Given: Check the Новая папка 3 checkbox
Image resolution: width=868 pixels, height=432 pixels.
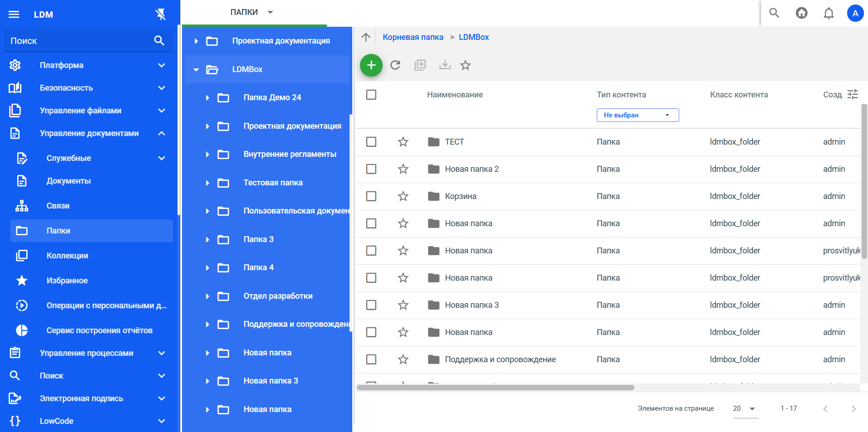Looking at the screenshot, I should 371,305.
